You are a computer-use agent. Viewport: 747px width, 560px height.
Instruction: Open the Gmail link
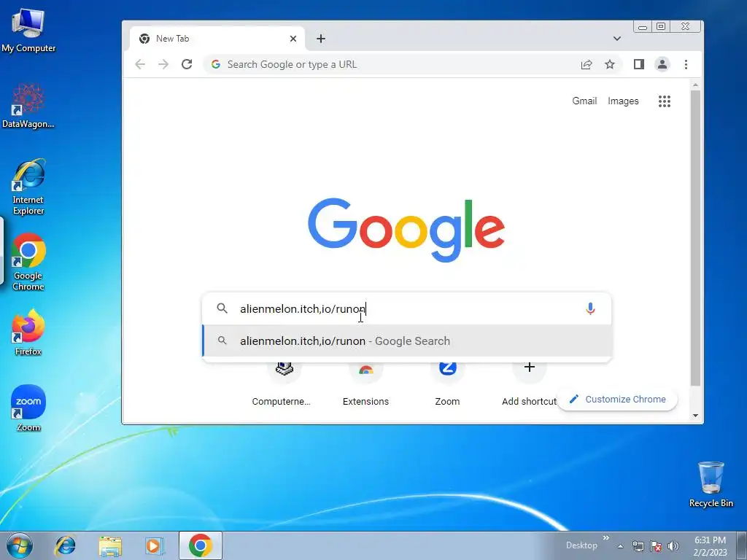pos(584,101)
